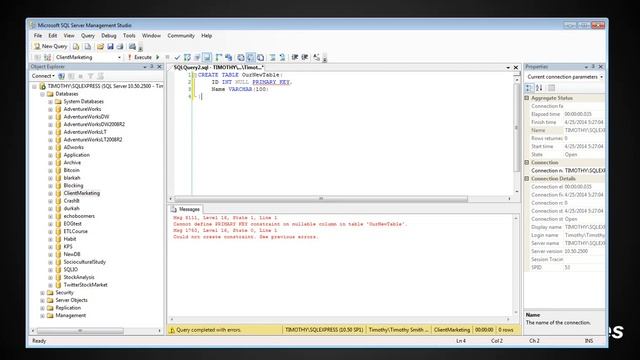Open the Tools menu

tap(129, 36)
